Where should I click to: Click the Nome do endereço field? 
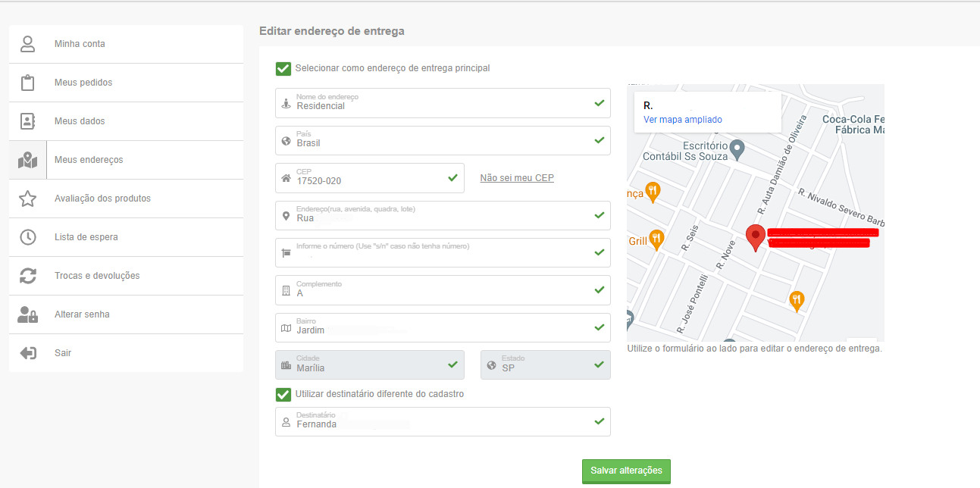443,103
